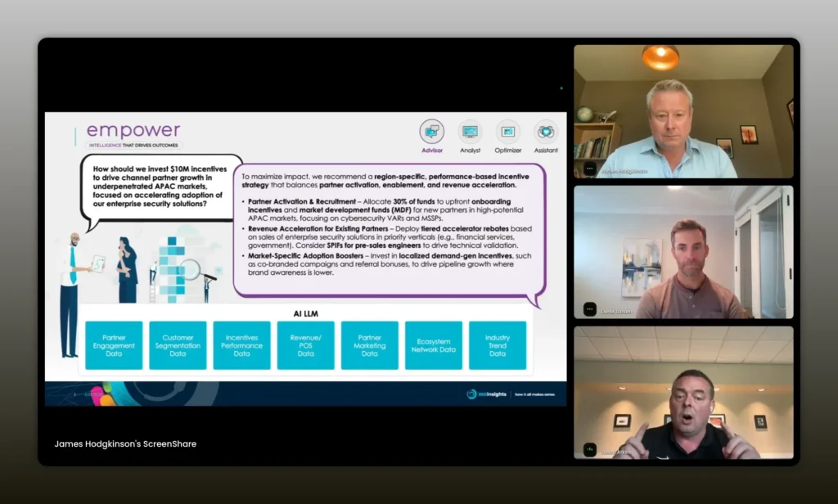Select the Ecosystem Network Data tile
This screenshot has width=838, height=504.
(x=433, y=345)
